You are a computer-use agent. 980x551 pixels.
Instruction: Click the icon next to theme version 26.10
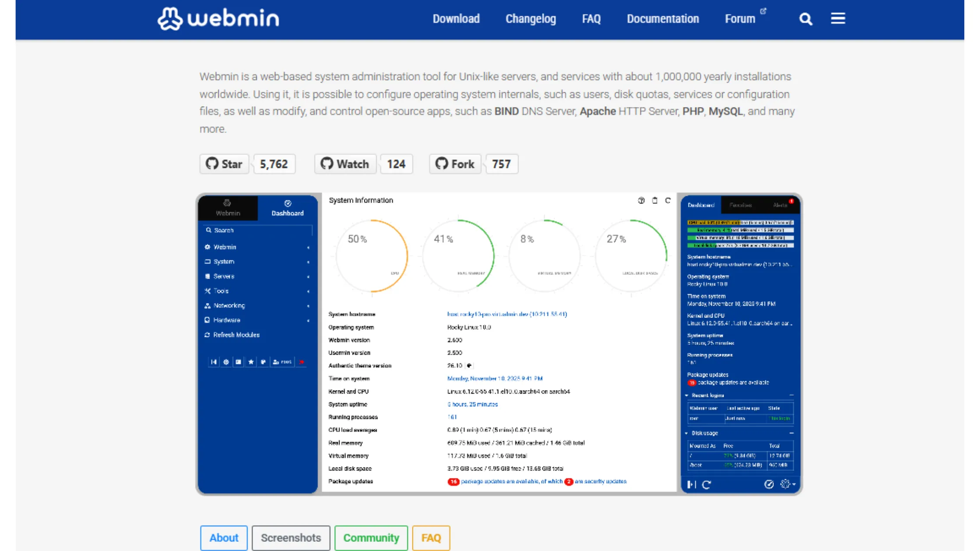click(x=469, y=366)
